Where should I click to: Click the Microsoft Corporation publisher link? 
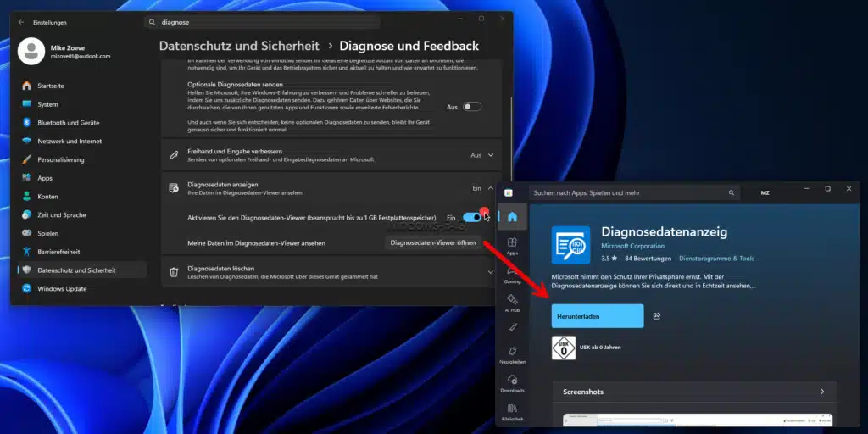coord(632,246)
